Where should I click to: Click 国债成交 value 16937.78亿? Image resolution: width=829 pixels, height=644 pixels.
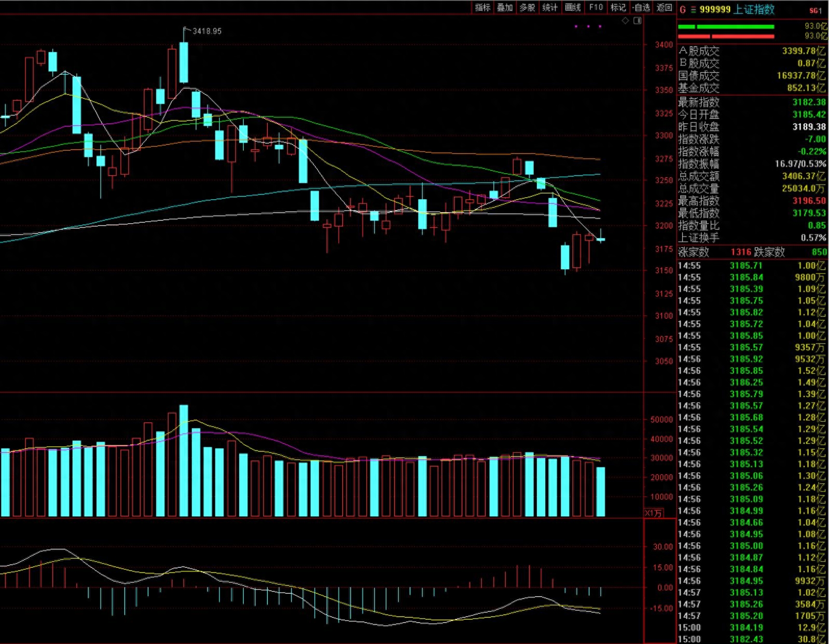[x=801, y=76]
